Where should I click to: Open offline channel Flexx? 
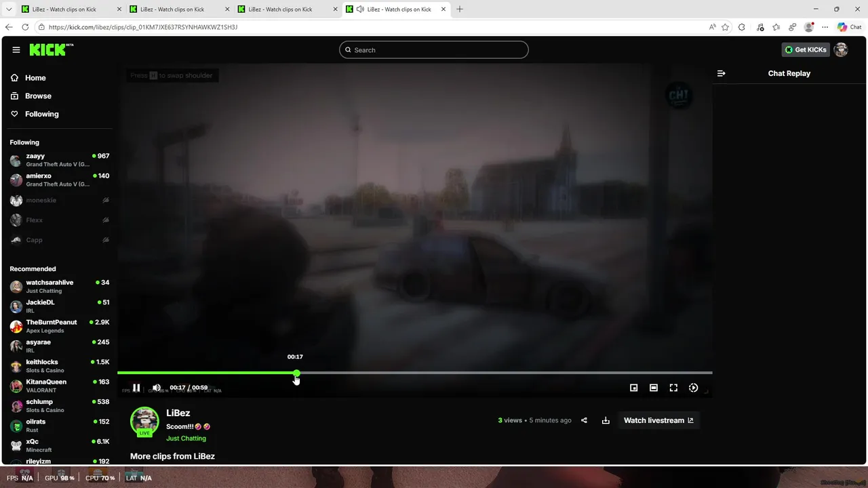pyautogui.click(x=60, y=220)
